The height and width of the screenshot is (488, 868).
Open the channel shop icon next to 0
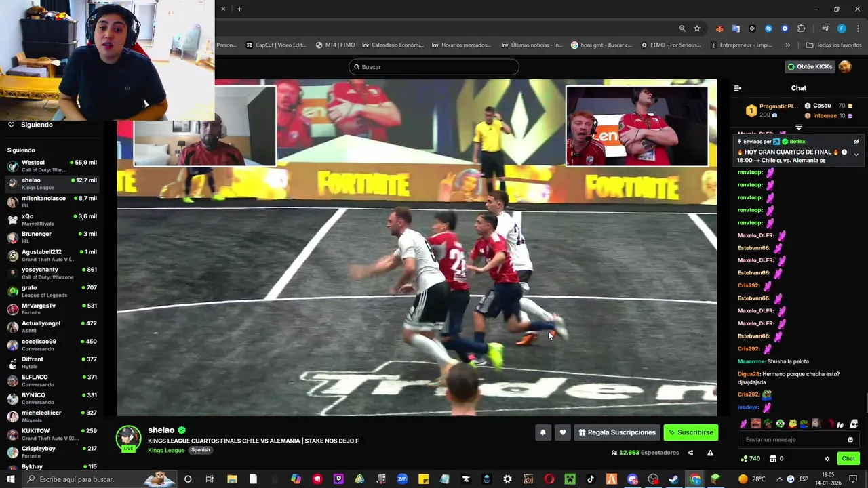(x=772, y=459)
